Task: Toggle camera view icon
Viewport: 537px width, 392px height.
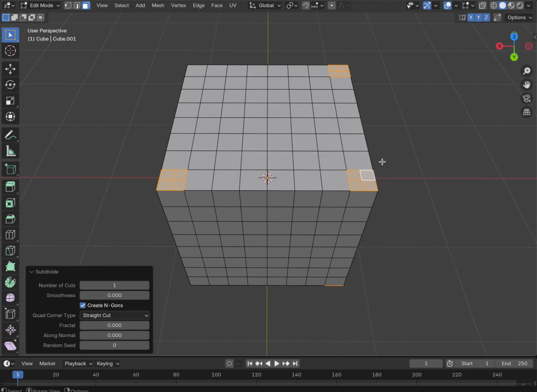Action: [x=527, y=99]
